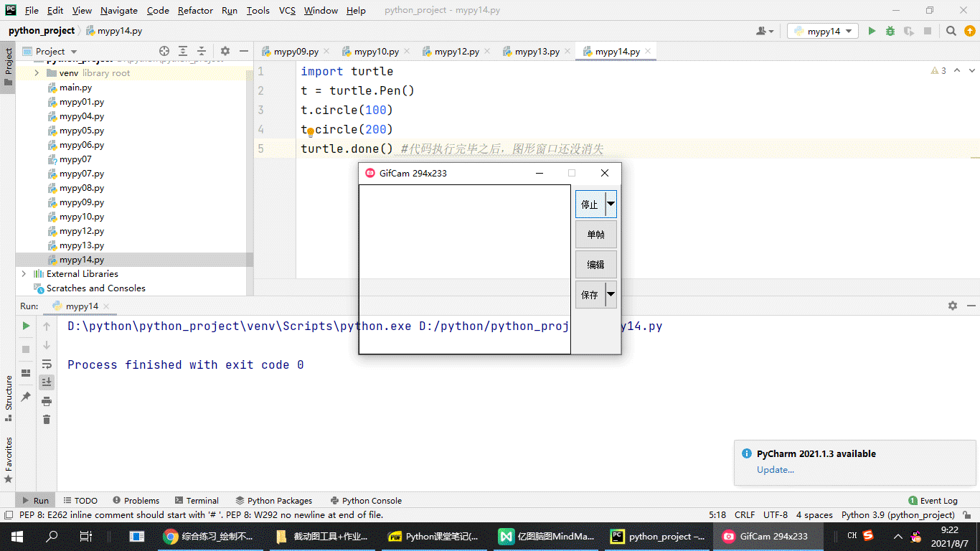Switch to mypy12.py editor tab
Image resolution: width=980 pixels, height=551 pixels.
coord(456,52)
